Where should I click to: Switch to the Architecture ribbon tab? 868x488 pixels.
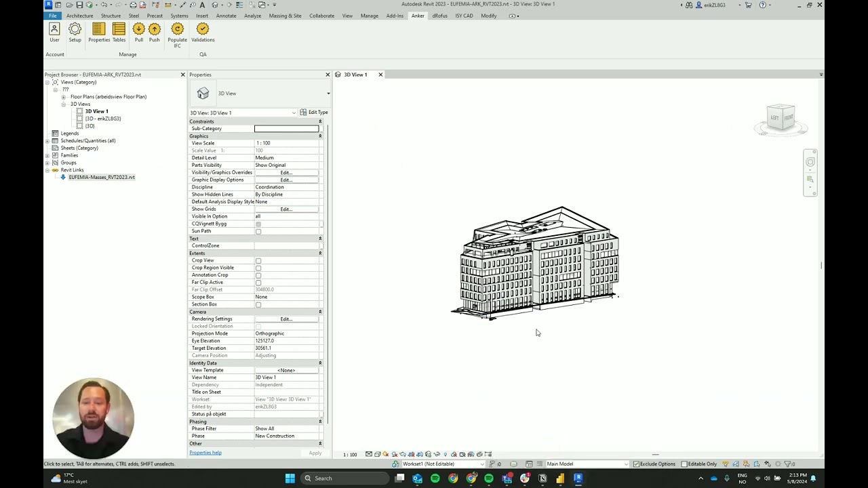pos(79,16)
